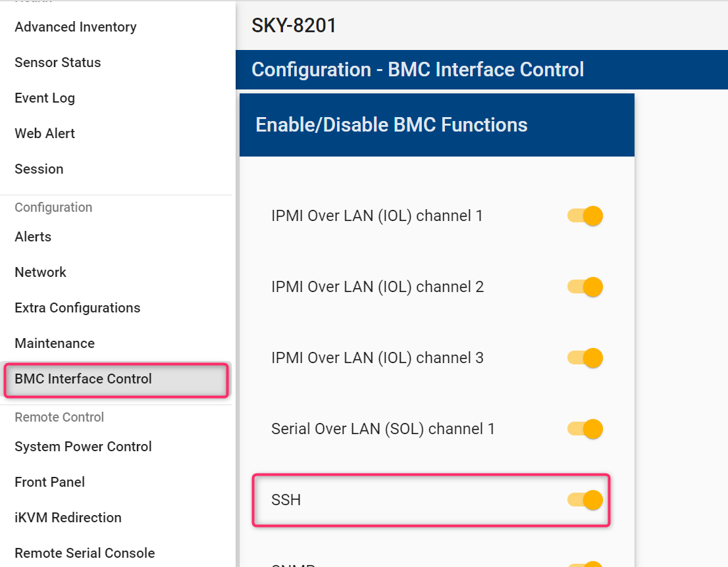Screen dimensions: 728x567
Task: Go to Sensor Status in sidebar
Action: 58,62
